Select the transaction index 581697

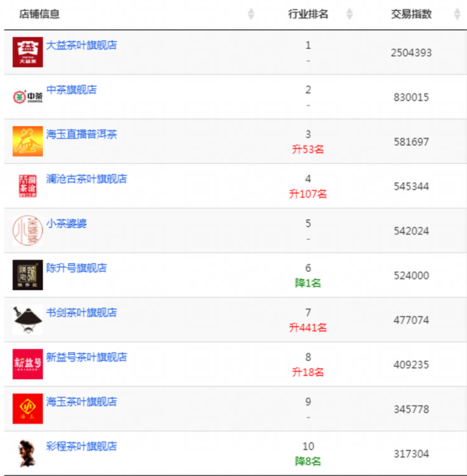tap(412, 141)
